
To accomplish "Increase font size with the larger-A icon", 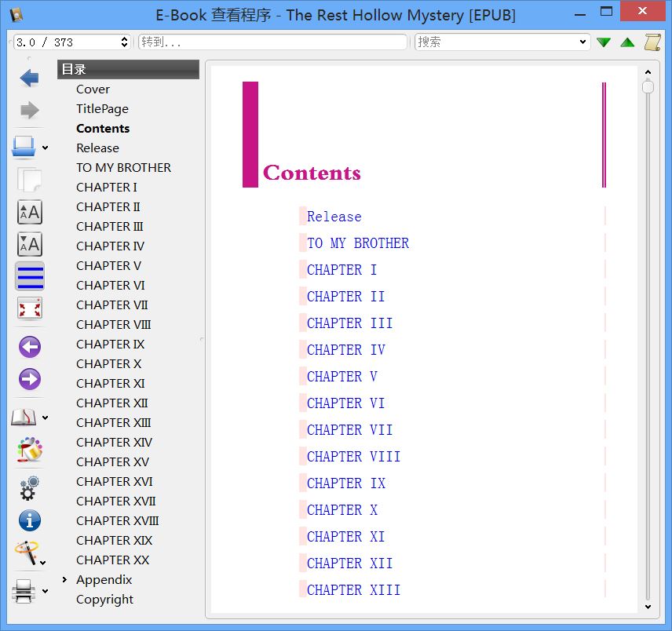I will (29, 212).
